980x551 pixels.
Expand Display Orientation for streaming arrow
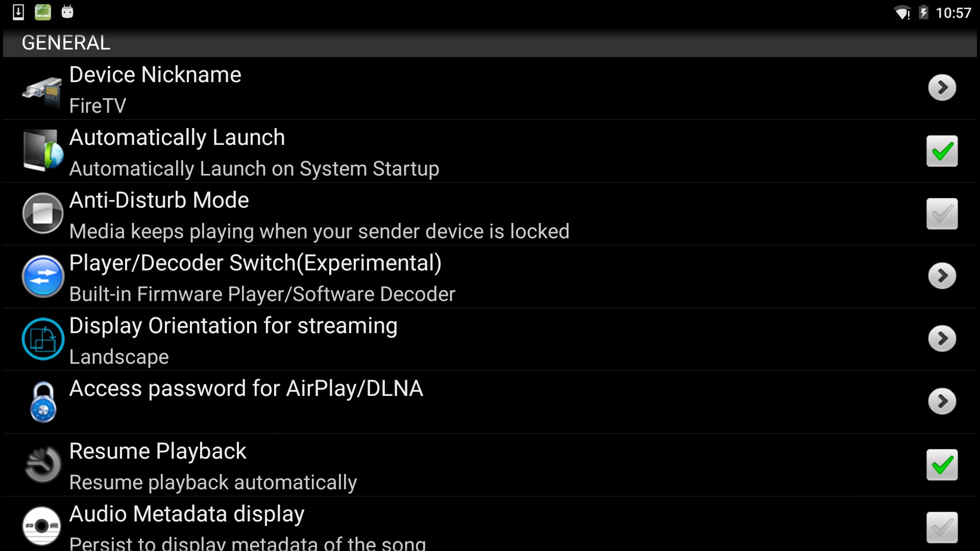coord(942,339)
